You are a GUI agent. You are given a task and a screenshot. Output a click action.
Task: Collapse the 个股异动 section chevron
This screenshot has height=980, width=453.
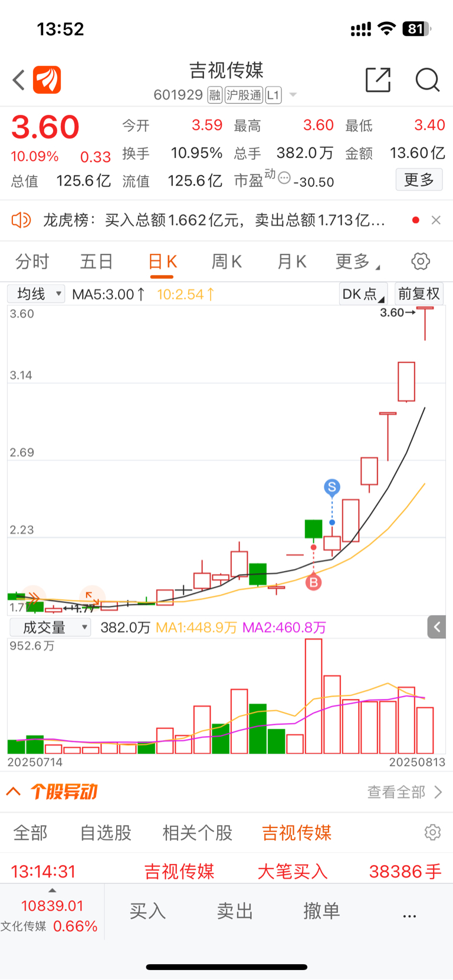[x=14, y=791]
